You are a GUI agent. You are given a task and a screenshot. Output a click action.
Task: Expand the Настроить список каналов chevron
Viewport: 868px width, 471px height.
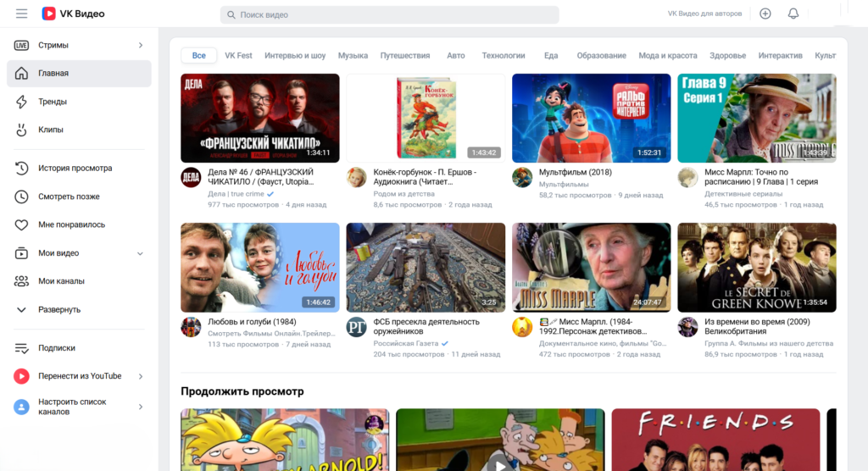pos(141,407)
